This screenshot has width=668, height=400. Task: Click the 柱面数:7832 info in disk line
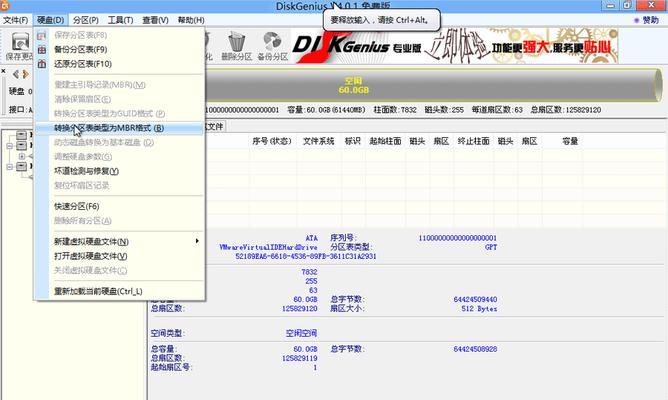tap(395, 110)
